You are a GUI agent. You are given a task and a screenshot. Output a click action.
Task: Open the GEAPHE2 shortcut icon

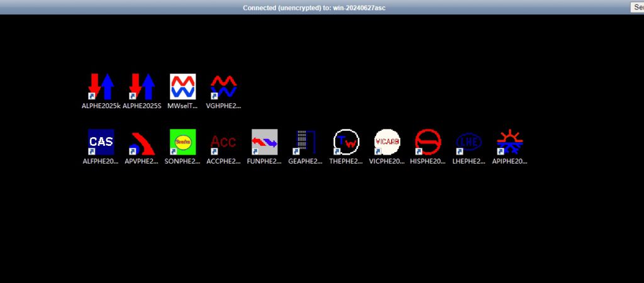click(305, 142)
